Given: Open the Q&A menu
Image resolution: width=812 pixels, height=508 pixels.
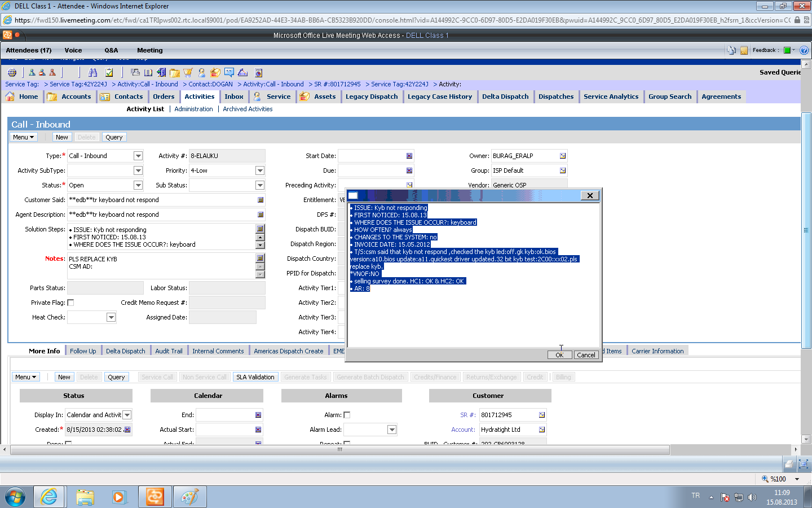Looking at the screenshot, I should tap(111, 50).
